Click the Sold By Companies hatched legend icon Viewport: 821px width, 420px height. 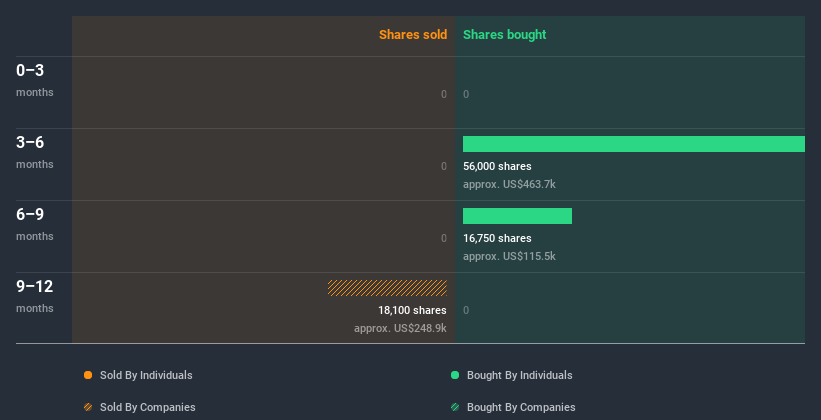pos(88,407)
